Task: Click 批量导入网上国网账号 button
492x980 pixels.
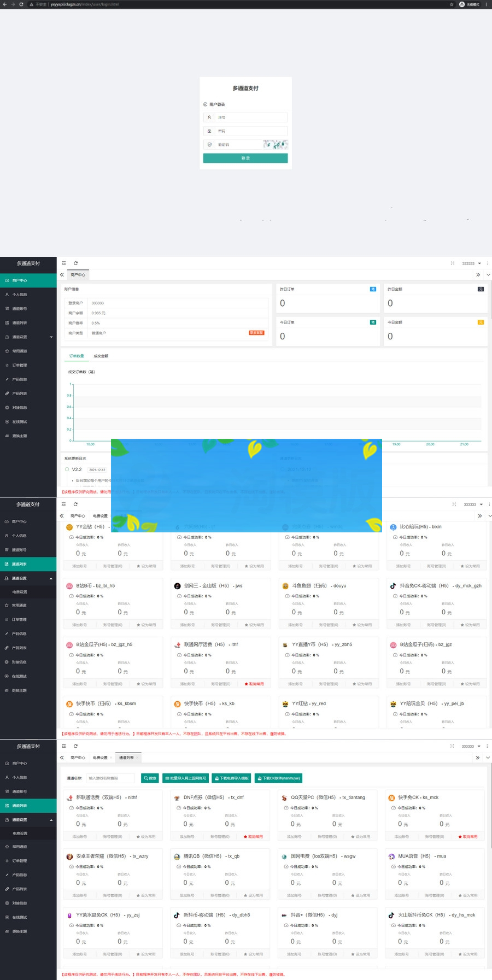Action: pos(186,778)
